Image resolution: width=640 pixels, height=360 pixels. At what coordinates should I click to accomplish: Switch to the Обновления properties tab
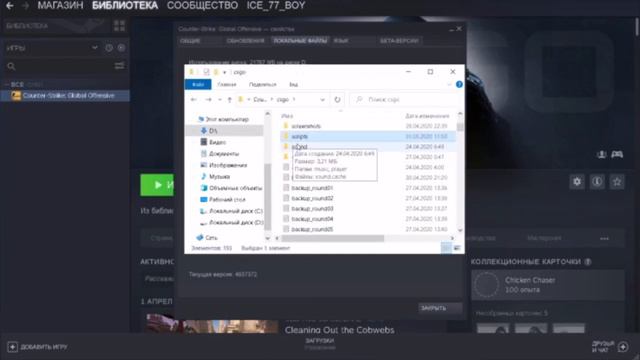(246, 41)
